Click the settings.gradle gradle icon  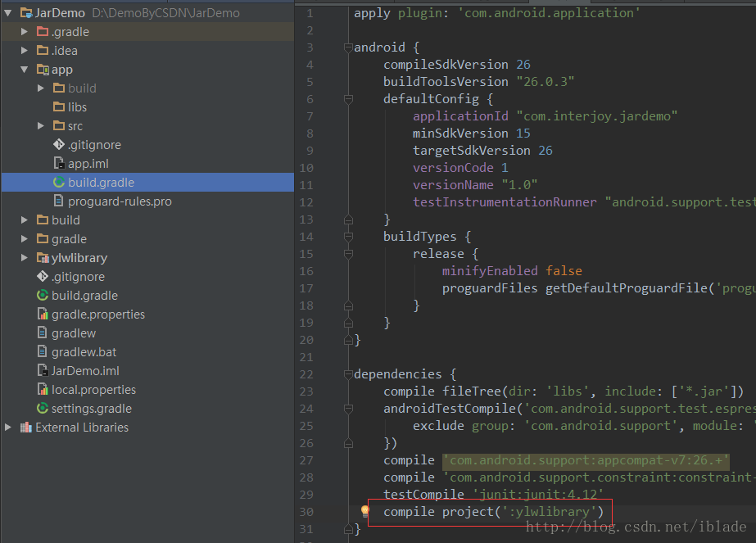(x=43, y=408)
